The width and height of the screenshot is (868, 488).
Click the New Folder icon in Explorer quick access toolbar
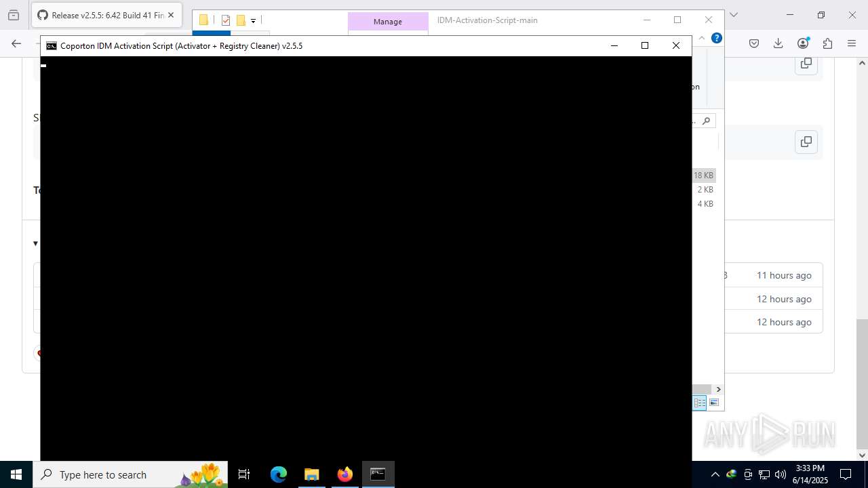coord(241,20)
